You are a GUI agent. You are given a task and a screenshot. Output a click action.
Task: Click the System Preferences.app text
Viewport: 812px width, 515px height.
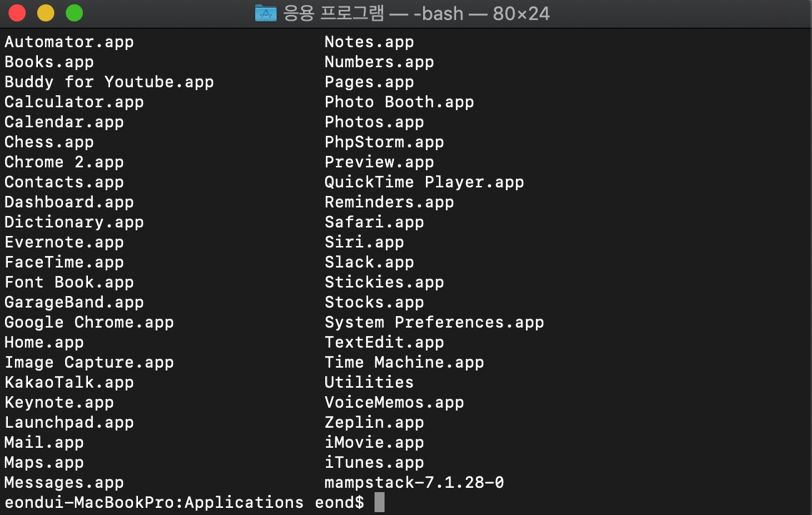click(x=435, y=322)
